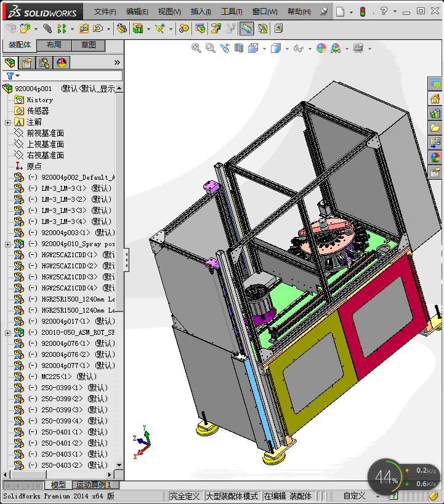Switch to the ConfigurationManager tab
Screen dimensions: 444x504
point(44,63)
